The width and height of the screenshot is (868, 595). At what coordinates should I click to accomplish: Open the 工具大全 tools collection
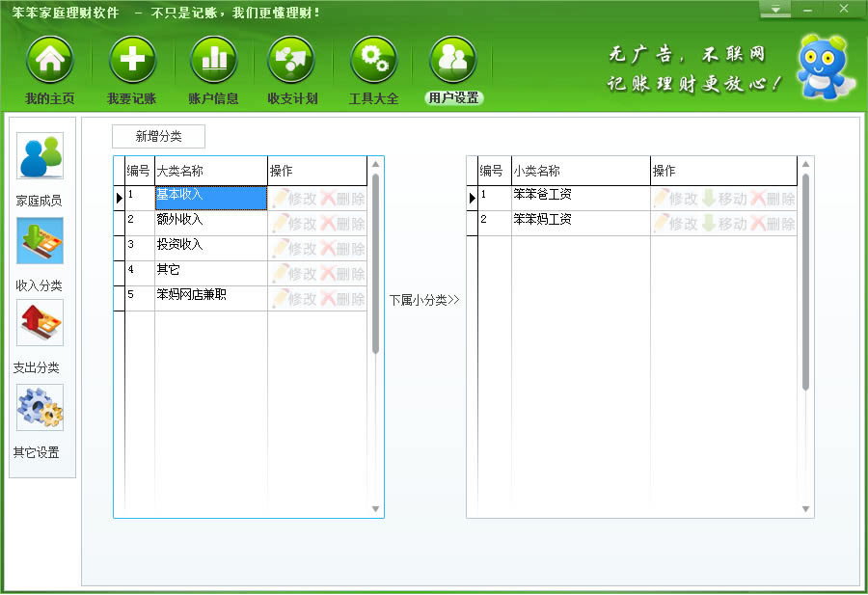click(x=373, y=68)
